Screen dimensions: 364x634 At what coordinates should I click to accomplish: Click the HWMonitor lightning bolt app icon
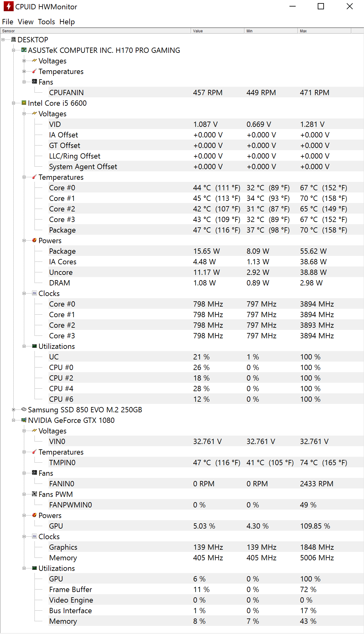[x=8, y=7]
